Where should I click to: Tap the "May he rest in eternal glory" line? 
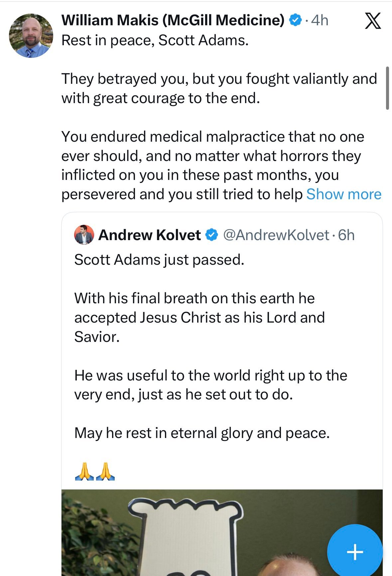coord(202,433)
